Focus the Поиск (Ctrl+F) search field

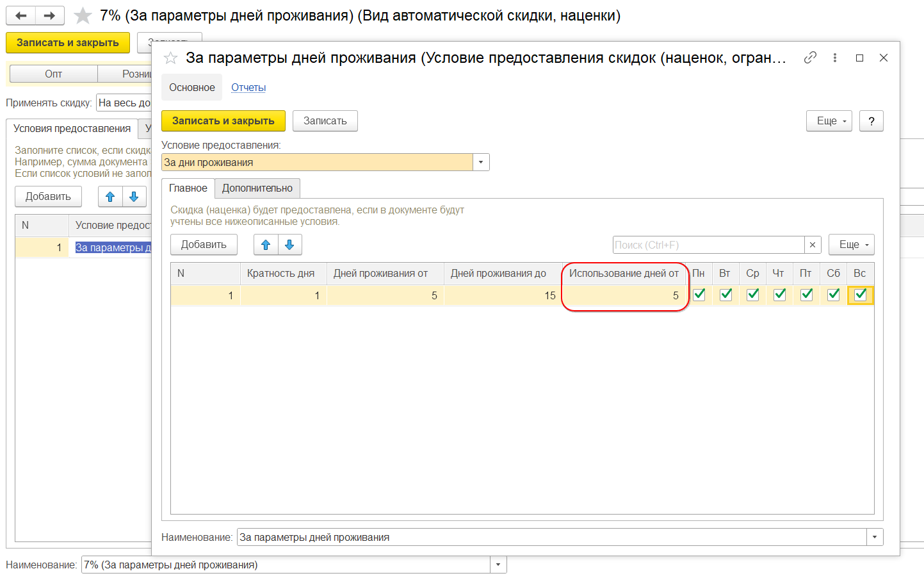(x=709, y=245)
